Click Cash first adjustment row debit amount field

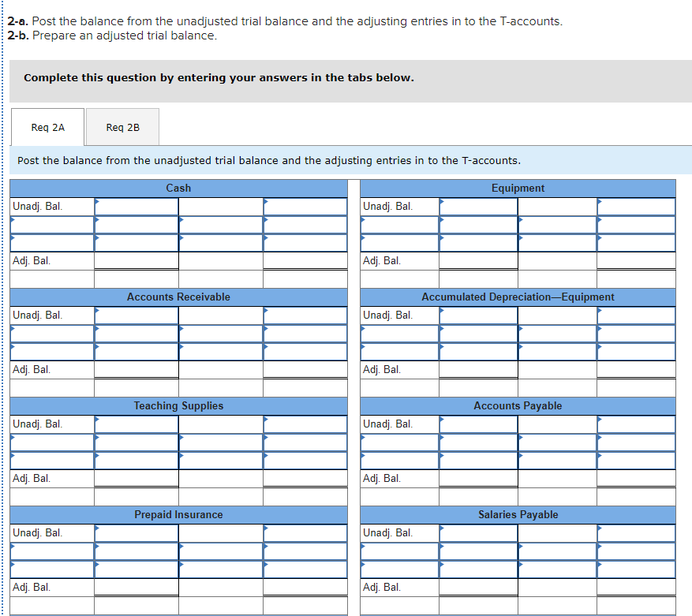pos(137,225)
